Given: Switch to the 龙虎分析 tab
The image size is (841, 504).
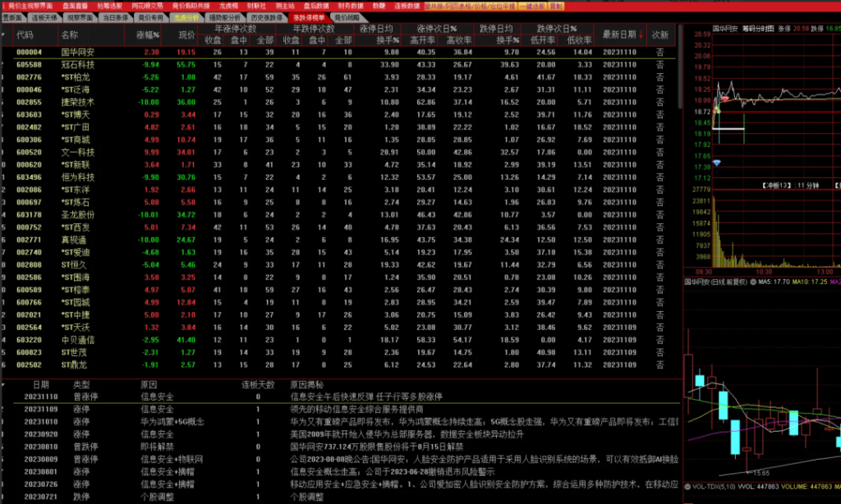Looking at the screenshot, I should pos(186,16).
